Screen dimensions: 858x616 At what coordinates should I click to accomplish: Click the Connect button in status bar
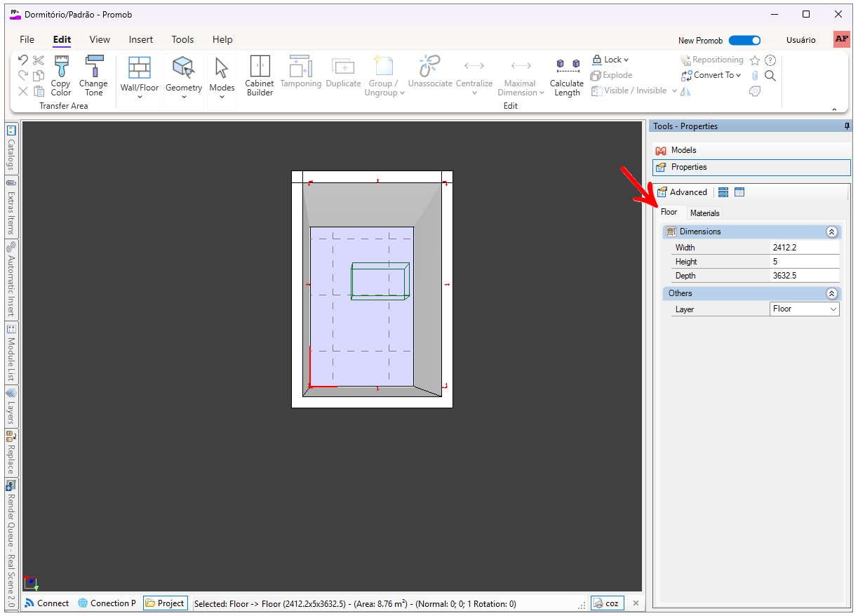(46, 603)
